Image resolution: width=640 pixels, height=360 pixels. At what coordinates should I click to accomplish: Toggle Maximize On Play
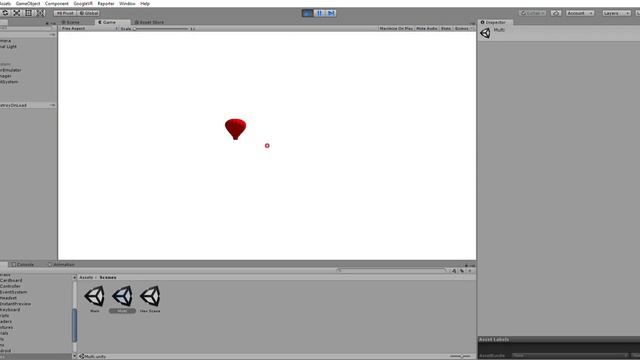tap(396, 29)
